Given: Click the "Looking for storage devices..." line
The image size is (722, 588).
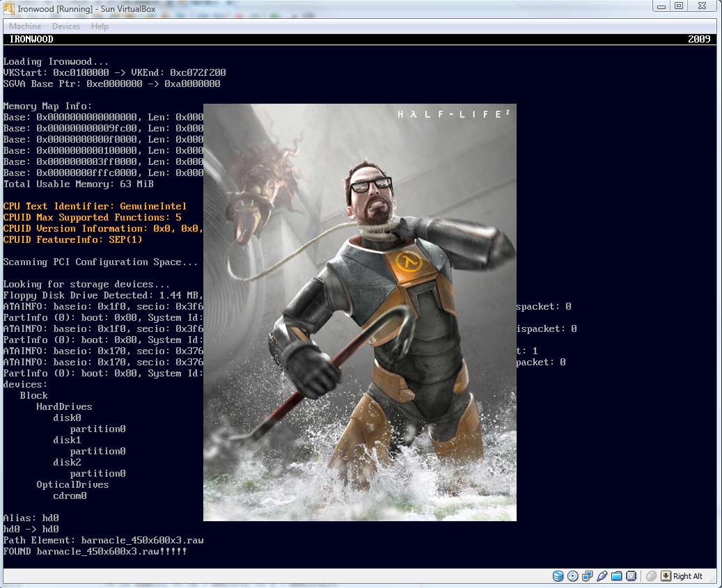Looking at the screenshot, I should [86, 285].
